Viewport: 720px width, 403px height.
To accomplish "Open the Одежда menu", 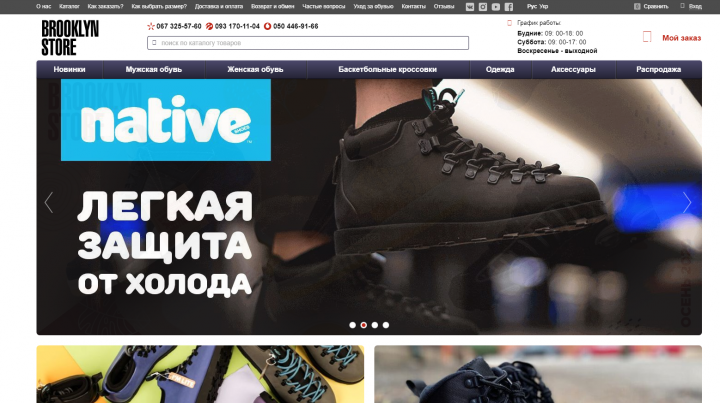I will [x=500, y=69].
